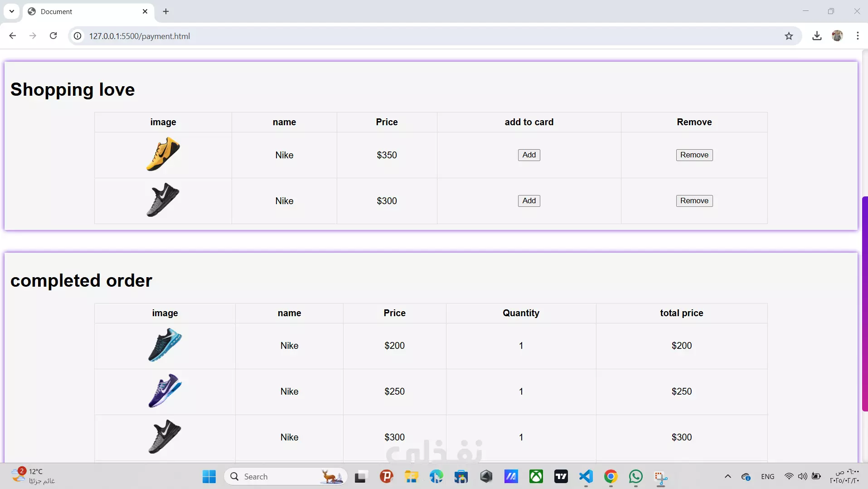Add the $300 Nike shoe to cart
The width and height of the screenshot is (868, 489).
coord(529,201)
